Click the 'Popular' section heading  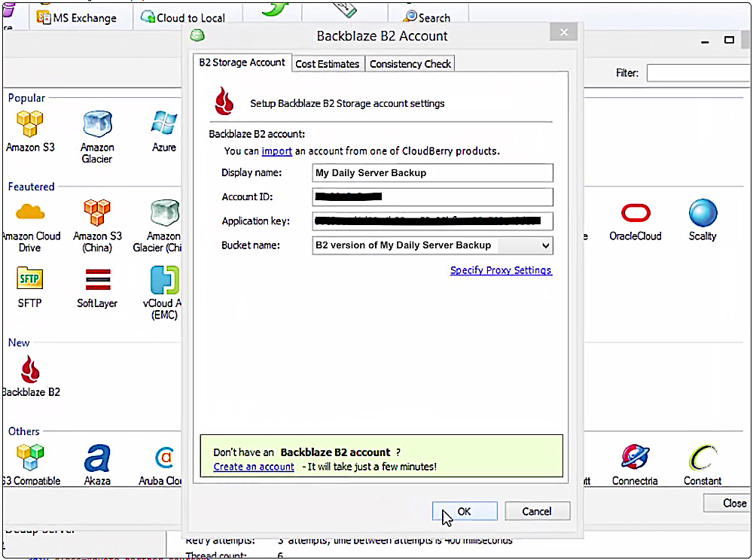26,98
